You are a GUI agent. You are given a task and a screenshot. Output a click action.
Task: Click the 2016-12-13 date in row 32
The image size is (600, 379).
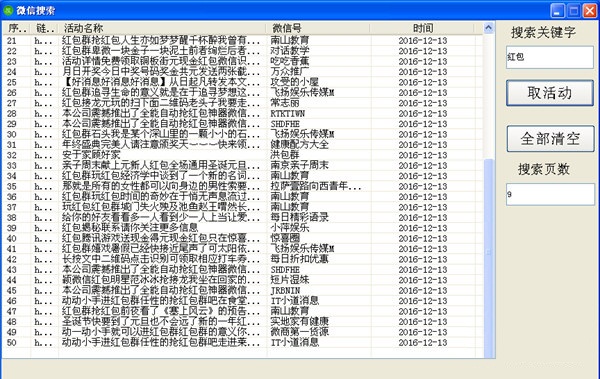click(422, 155)
